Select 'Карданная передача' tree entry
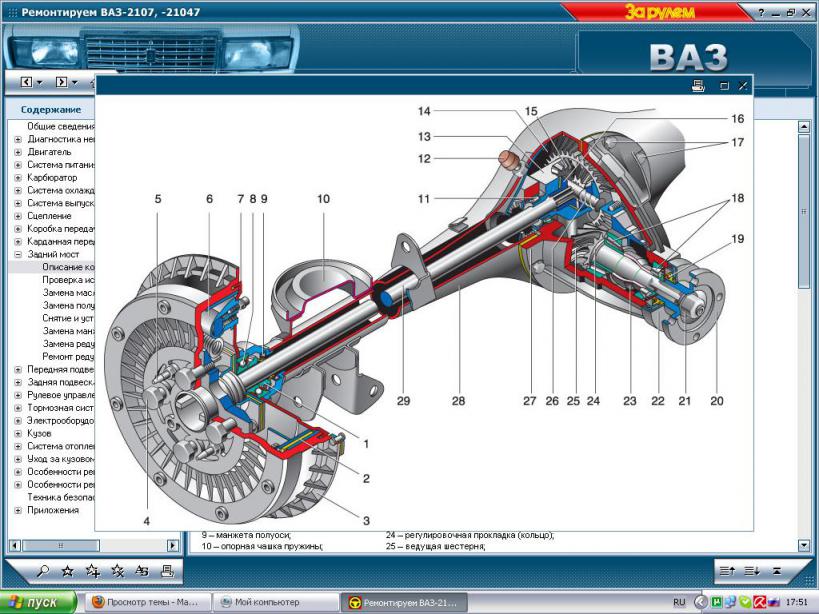The width and height of the screenshot is (819, 614). coord(61,242)
